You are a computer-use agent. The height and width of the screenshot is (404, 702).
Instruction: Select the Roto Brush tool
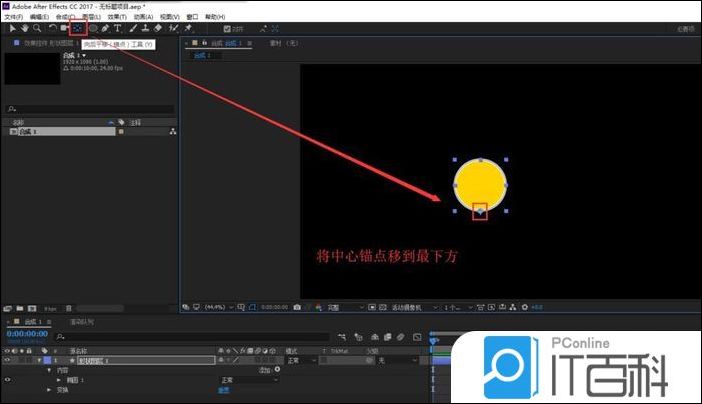(x=174, y=28)
